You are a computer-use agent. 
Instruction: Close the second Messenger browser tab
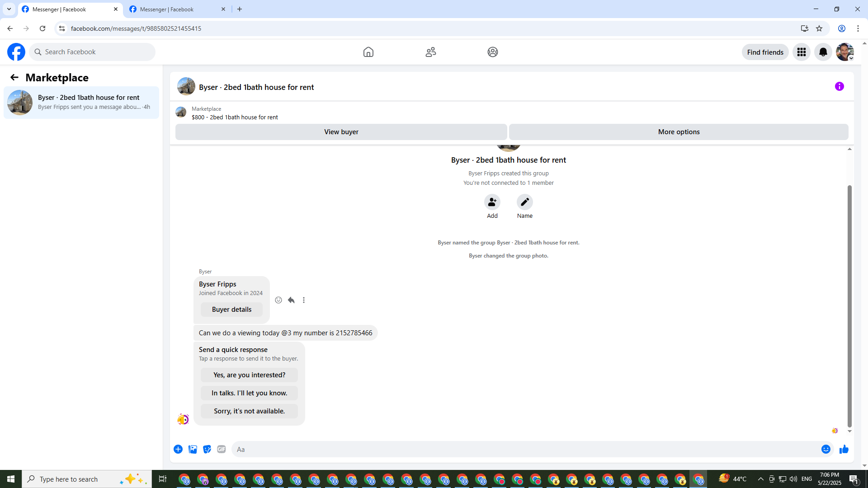[223, 9]
